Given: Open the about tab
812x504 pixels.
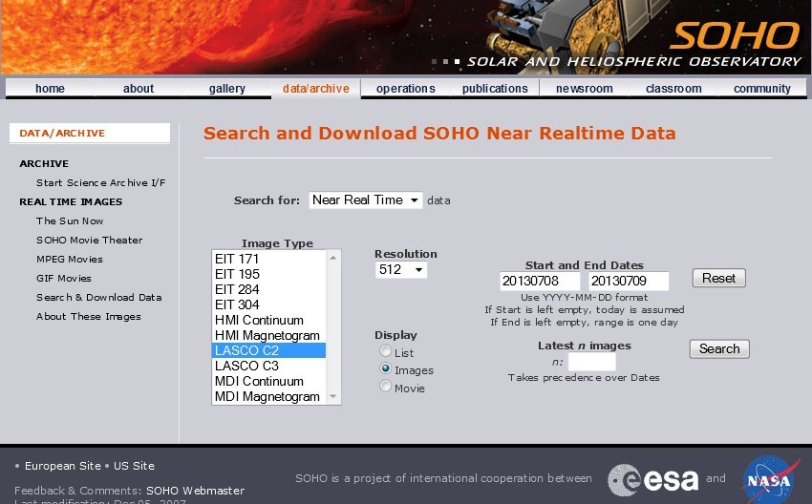Looking at the screenshot, I should [139, 89].
